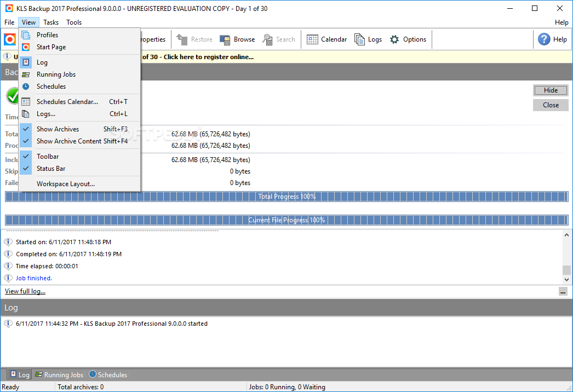Click info icon beside Completed on
Viewport: 573px width, 392px height.
[x=8, y=254]
